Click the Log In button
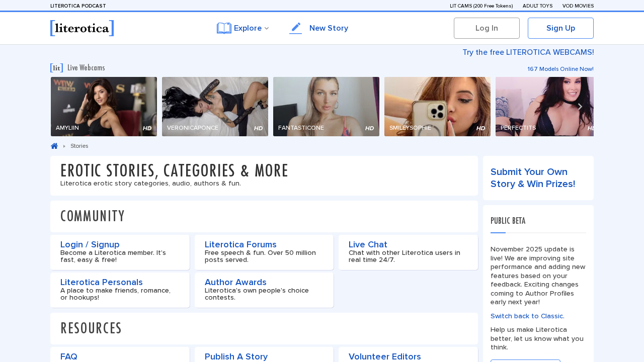 pyautogui.click(x=487, y=28)
